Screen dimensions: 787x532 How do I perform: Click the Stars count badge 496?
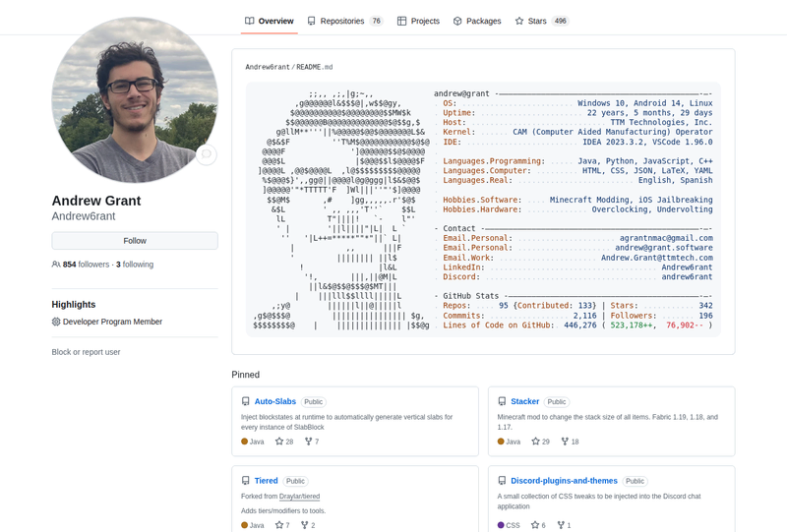(560, 21)
